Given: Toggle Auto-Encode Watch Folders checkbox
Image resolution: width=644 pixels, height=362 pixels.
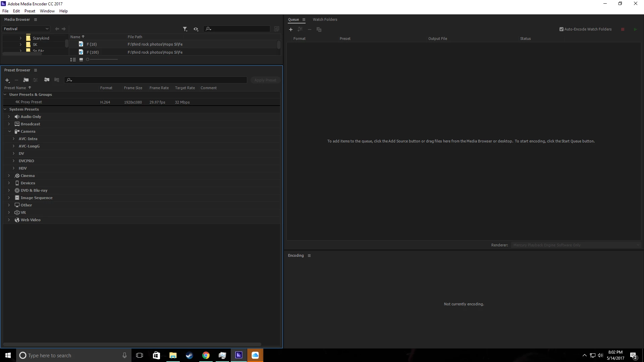Looking at the screenshot, I should pos(561,29).
